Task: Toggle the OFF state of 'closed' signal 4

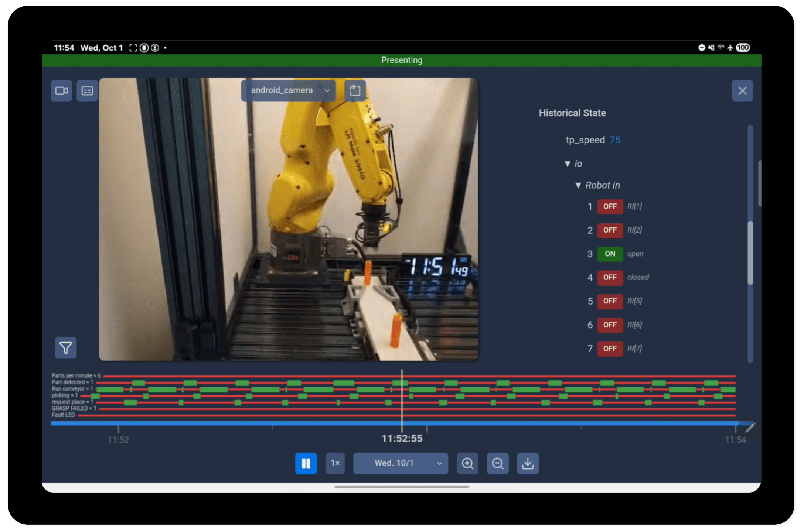Action: (x=610, y=278)
